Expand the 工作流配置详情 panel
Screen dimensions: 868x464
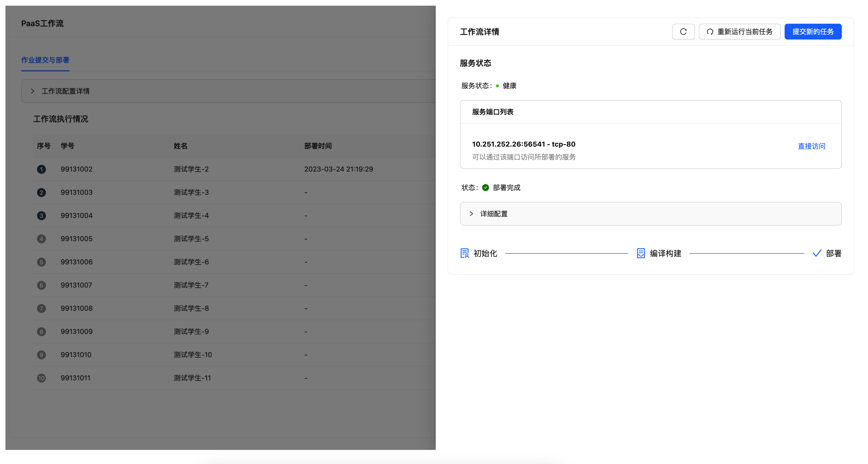pos(65,91)
